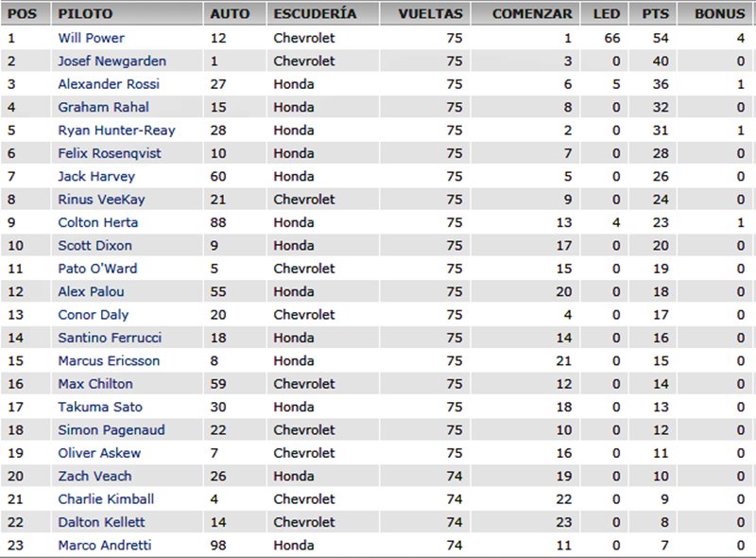Open Will Power driver link

(x=91, y=38)
